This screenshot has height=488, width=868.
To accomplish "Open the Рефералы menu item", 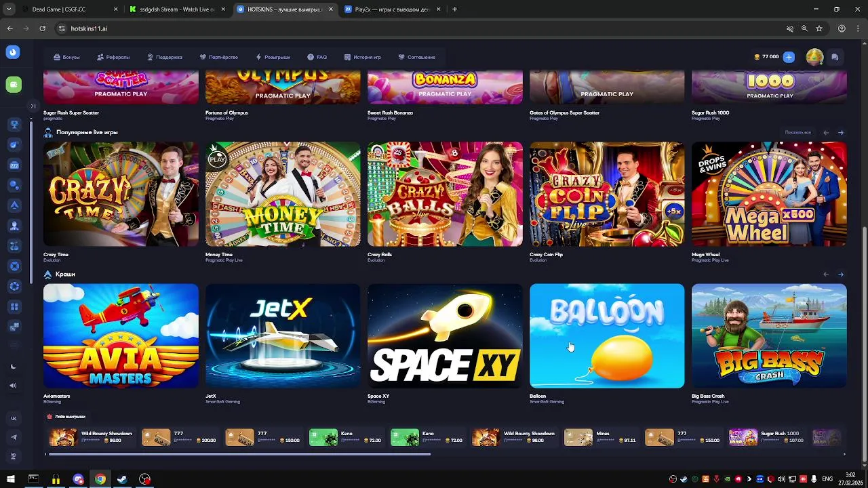I will coord(113,57).
